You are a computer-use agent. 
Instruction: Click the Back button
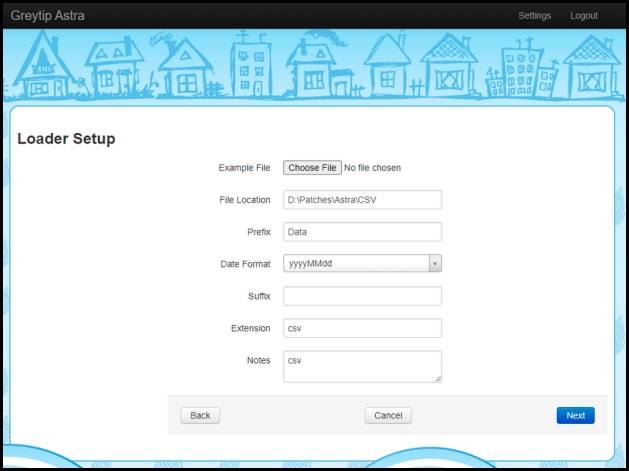pos(200,416)
